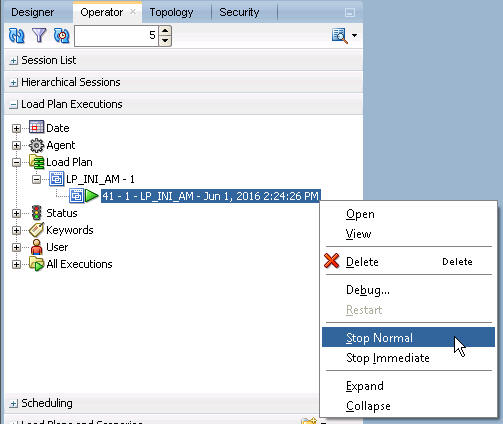Increase the refresh interval spinner value

click(165, 31)
